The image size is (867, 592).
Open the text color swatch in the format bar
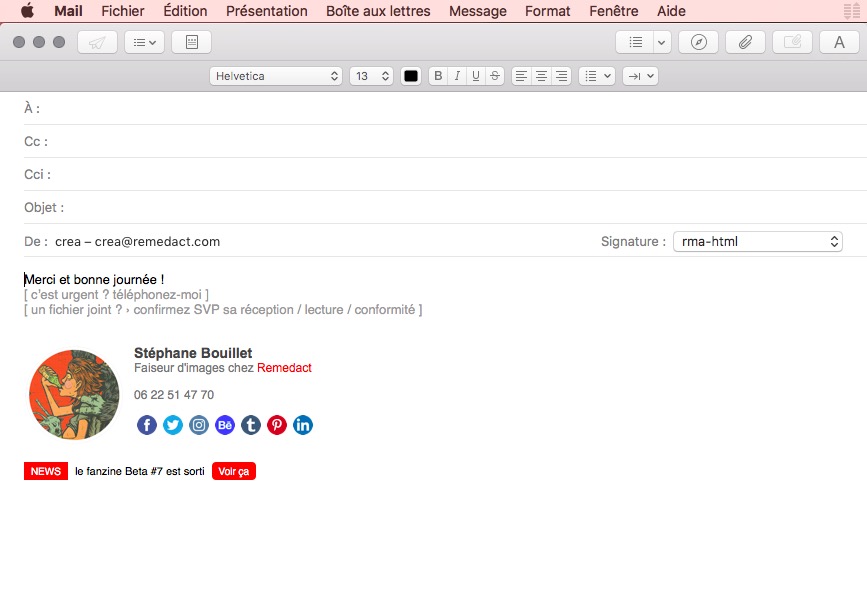(x=410, y=75)
